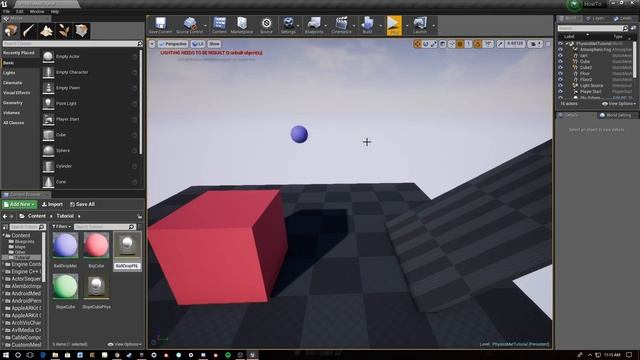Open the File menu
This screenshot has width=640, height=360.
[x=6, y=11]
